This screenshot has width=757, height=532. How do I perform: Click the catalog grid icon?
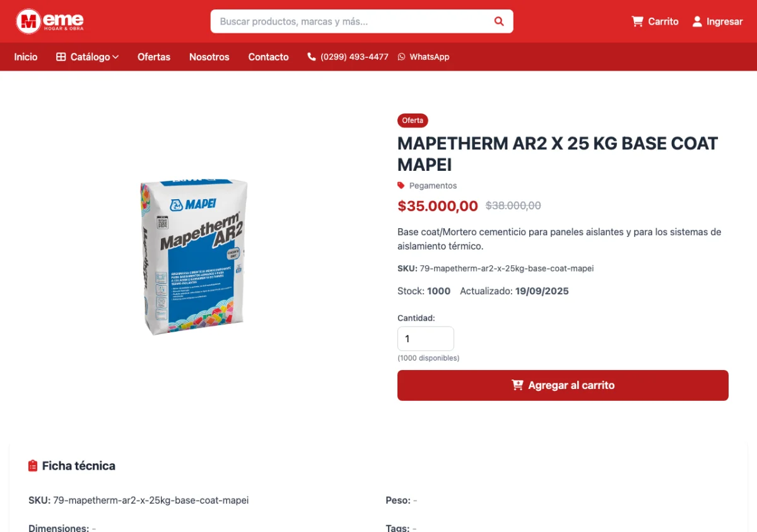[x=61, y=57]
